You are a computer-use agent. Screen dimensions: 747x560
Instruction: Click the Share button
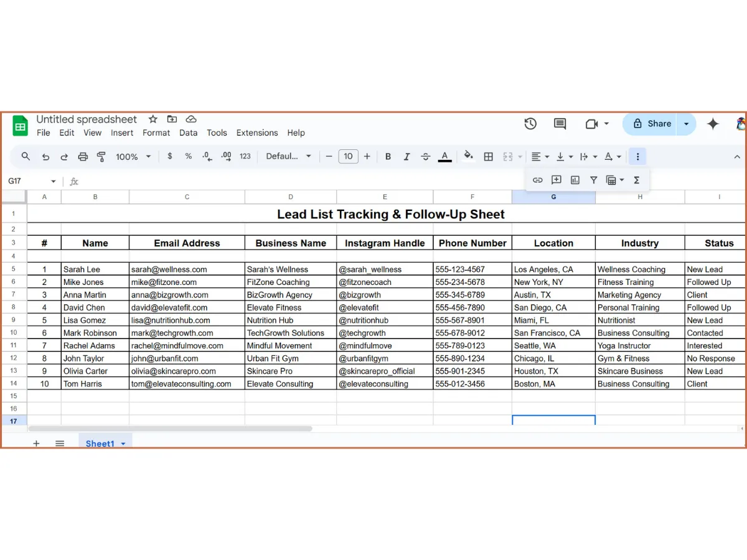(x=651, y=124)
